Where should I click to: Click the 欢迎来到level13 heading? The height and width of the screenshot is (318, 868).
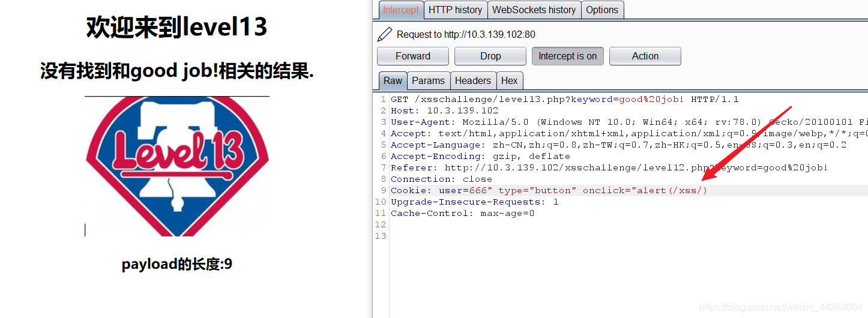point(177,27)
